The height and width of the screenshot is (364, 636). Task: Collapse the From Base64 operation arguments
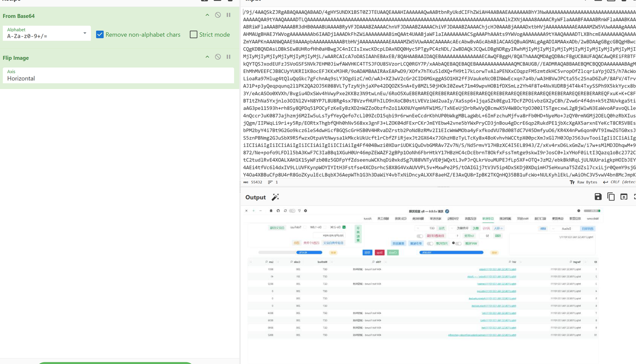click(207, 15)
